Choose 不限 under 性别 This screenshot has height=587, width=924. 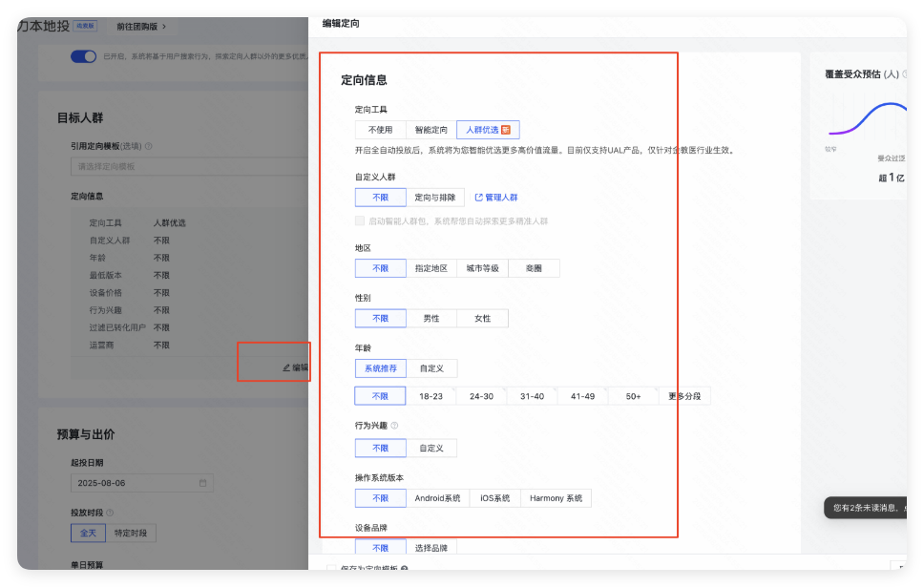380,318
